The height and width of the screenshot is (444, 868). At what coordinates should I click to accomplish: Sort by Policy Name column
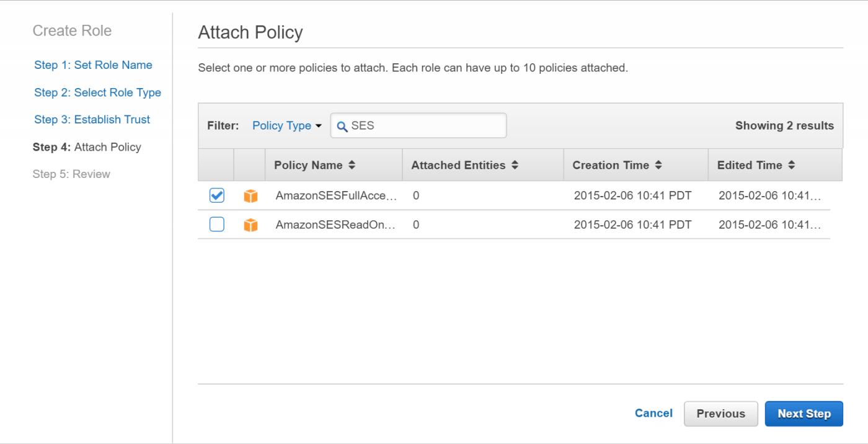point(314,165)
